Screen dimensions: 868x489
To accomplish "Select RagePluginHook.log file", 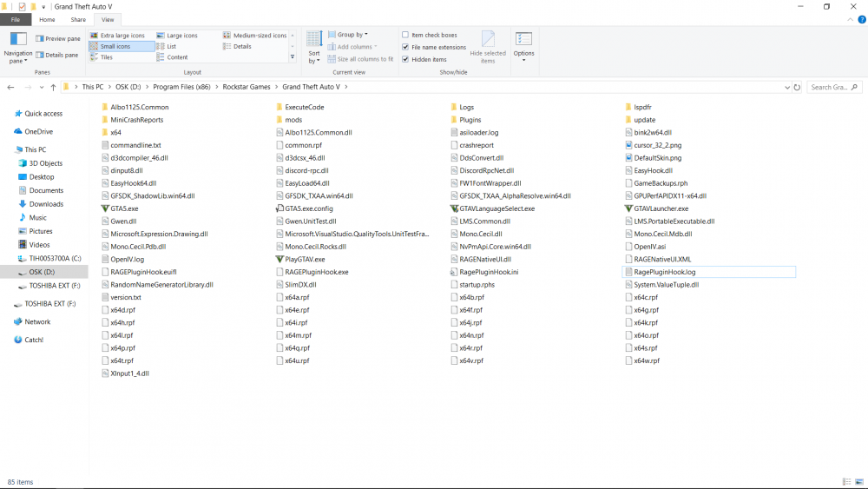I will click(x=709, y=272).
